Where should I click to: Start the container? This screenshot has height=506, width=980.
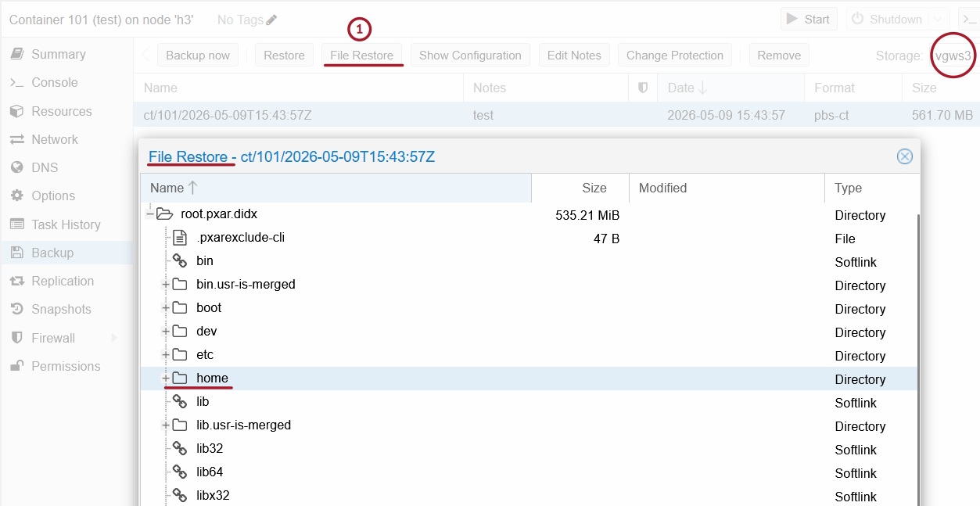tap(809, 19)
